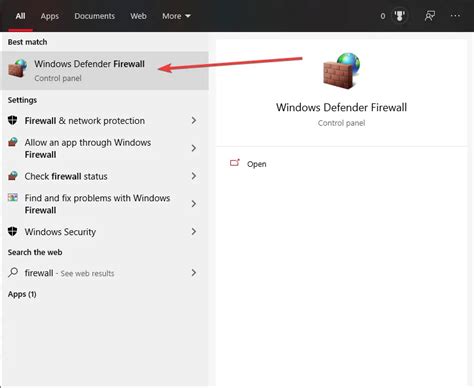
Task: Open the feedback person icon in header
Action: click(x=430, y=16)
